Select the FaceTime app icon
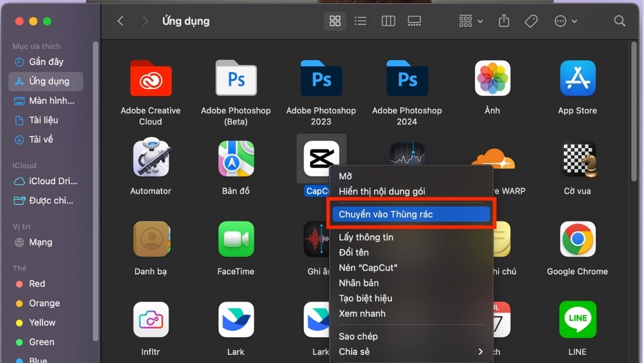This screenshot has width=644, height=363. [x=236, y=239]
